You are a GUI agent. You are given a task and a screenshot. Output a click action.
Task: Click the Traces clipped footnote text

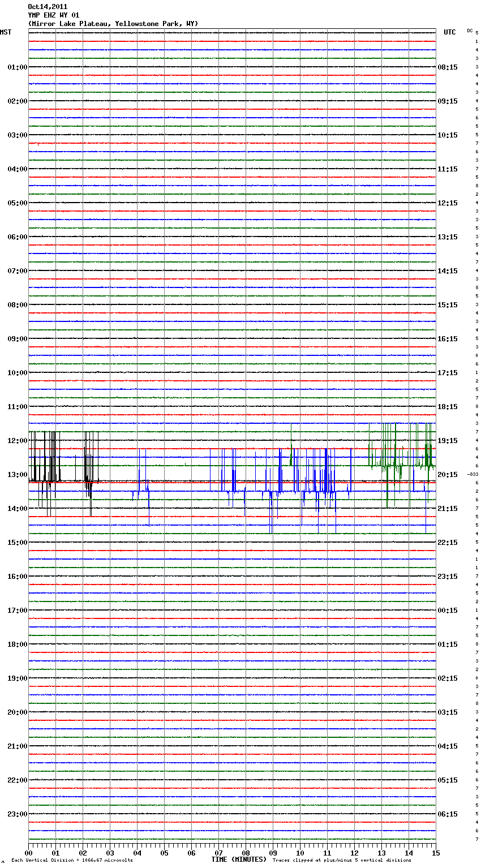342,861
